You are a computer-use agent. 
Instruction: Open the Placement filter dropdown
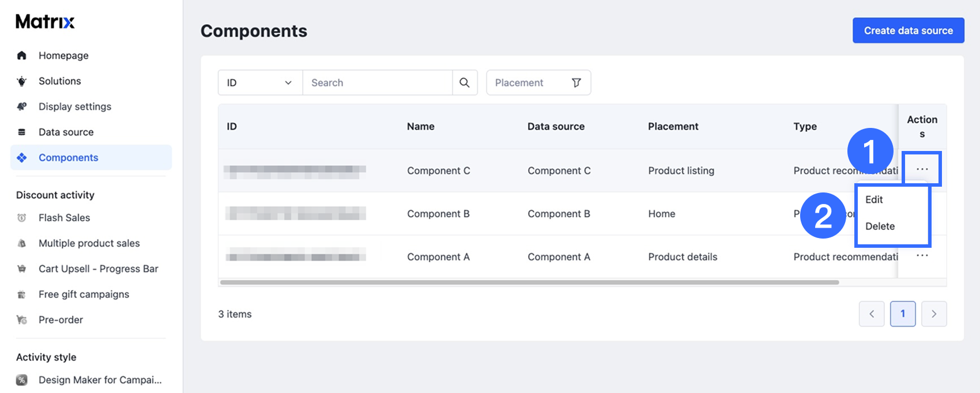pos(538,82)
